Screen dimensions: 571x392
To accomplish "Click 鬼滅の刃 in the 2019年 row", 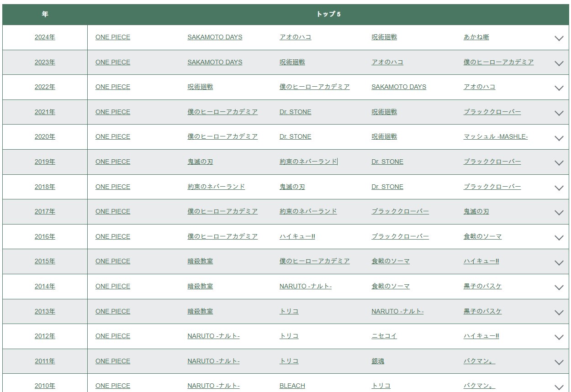I will pyautogui.click(x=200, y=162).
